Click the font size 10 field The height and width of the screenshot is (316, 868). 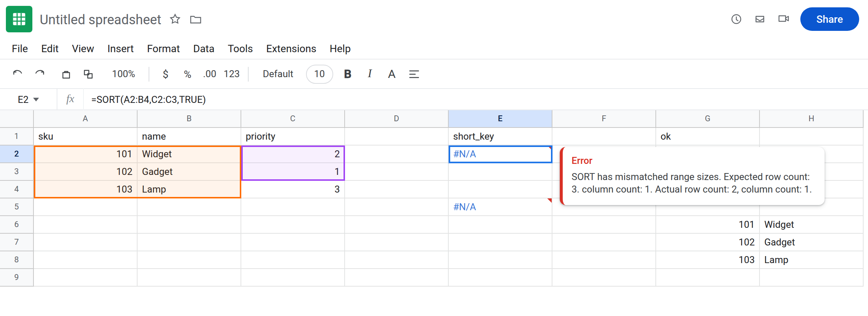(320, 74)
